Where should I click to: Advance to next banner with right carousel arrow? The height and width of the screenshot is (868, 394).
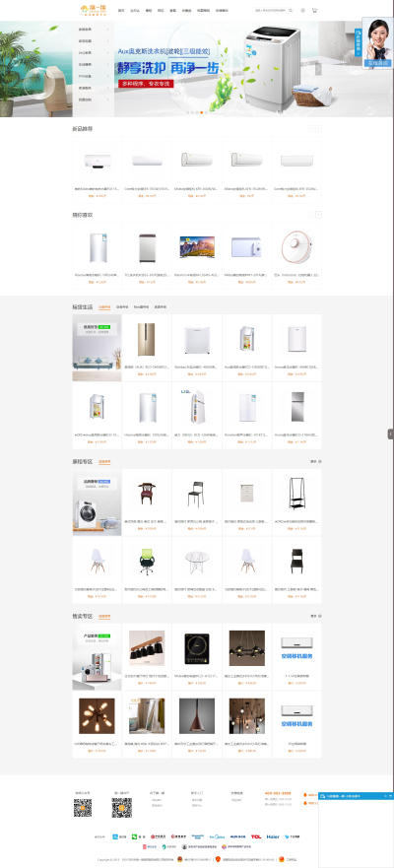[318, 69]
